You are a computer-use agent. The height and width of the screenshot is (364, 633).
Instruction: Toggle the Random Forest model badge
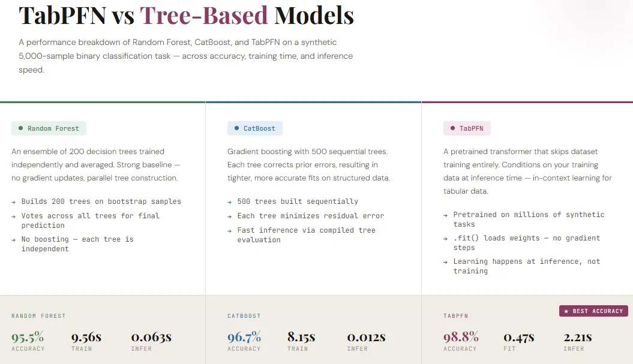tap(49, 128)
